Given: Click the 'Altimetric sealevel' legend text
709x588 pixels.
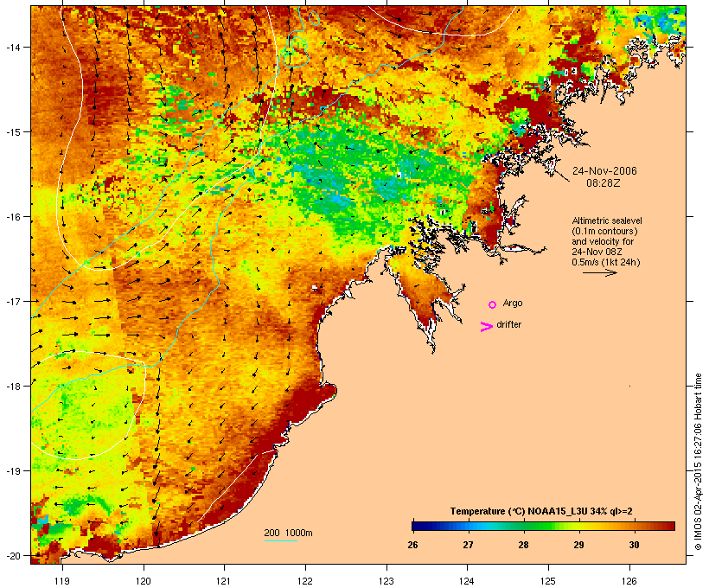Looking at the screenshot, I should coord(607,220).
